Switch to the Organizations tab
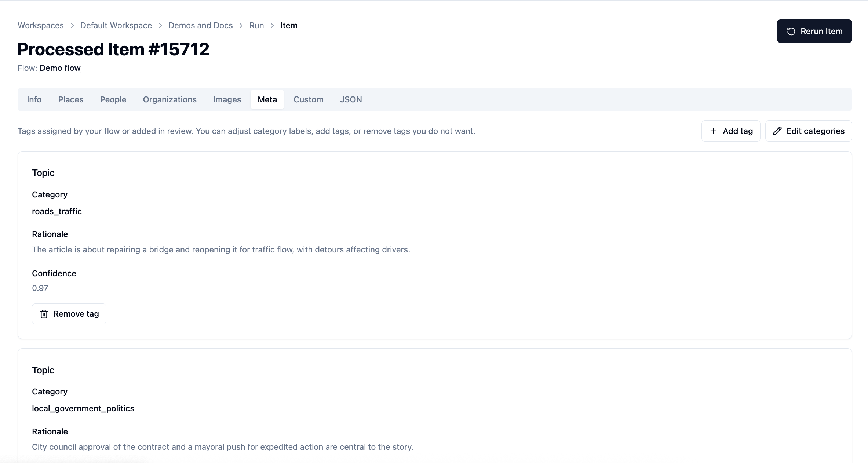868x463 pixels. point(170,99)
